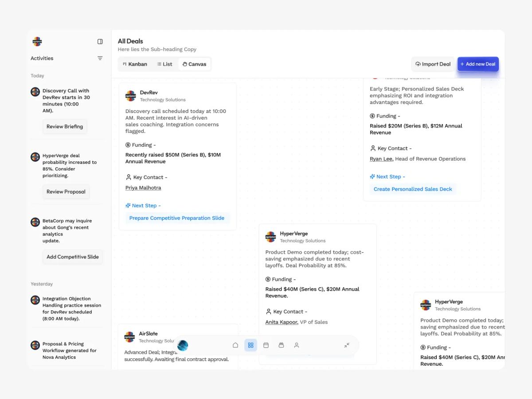Click the 'Discovery Call with DevRev' activity text

coord(66,101)
